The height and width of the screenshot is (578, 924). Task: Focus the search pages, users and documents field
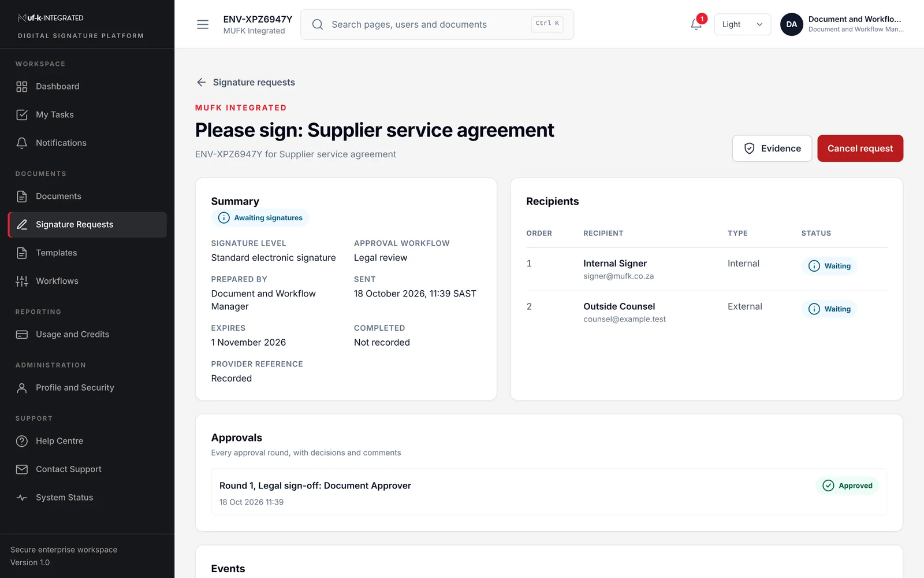pyautogui.click(x=437, y=24)
